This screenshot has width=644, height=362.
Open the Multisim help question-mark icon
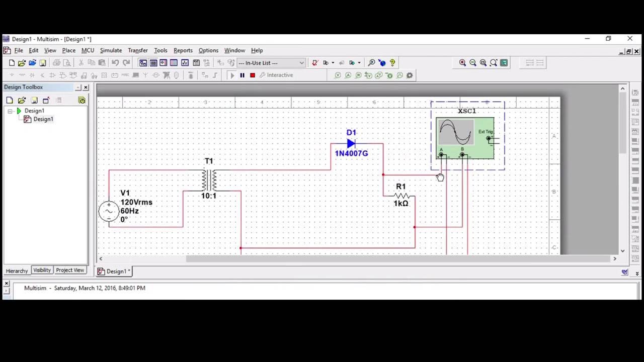click(392, 63)
